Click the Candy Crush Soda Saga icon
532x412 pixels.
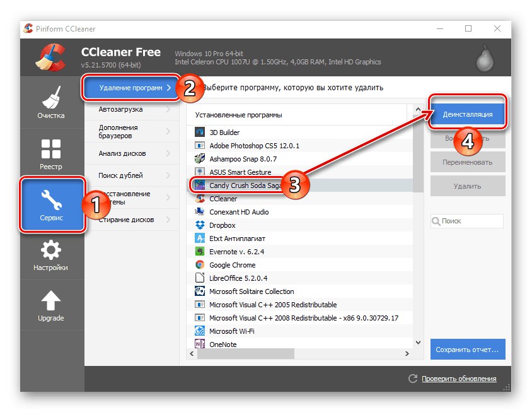199,185
